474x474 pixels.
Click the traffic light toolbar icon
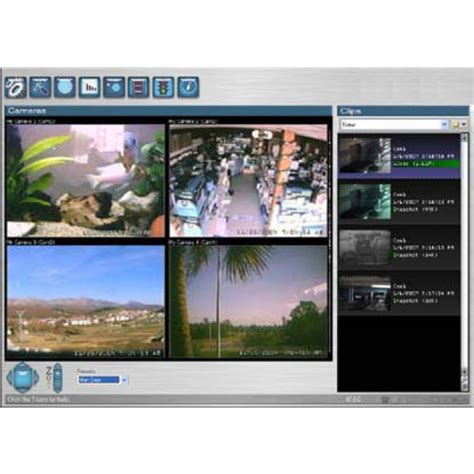point(163,87)
